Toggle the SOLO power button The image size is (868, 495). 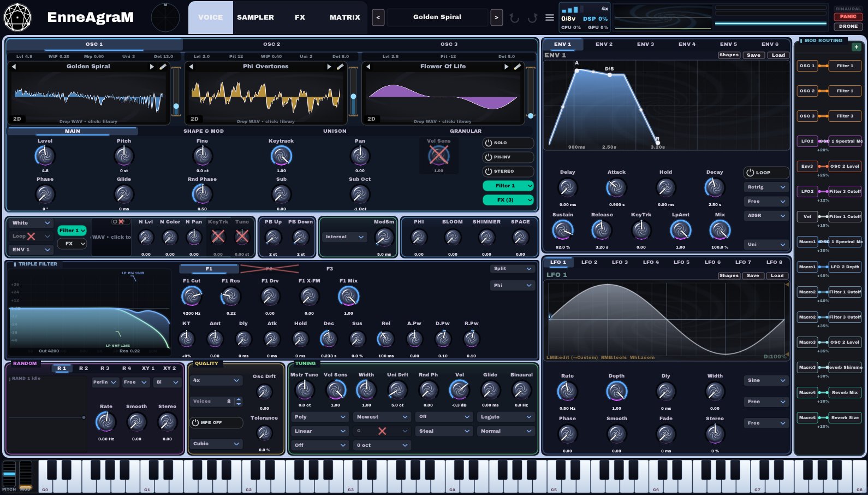508,143
